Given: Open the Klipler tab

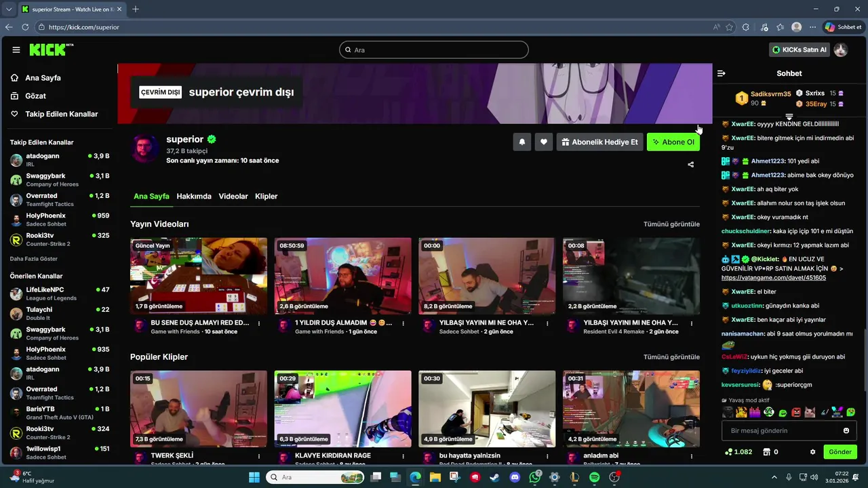Looking at the screenshot, I should point(267,196).
